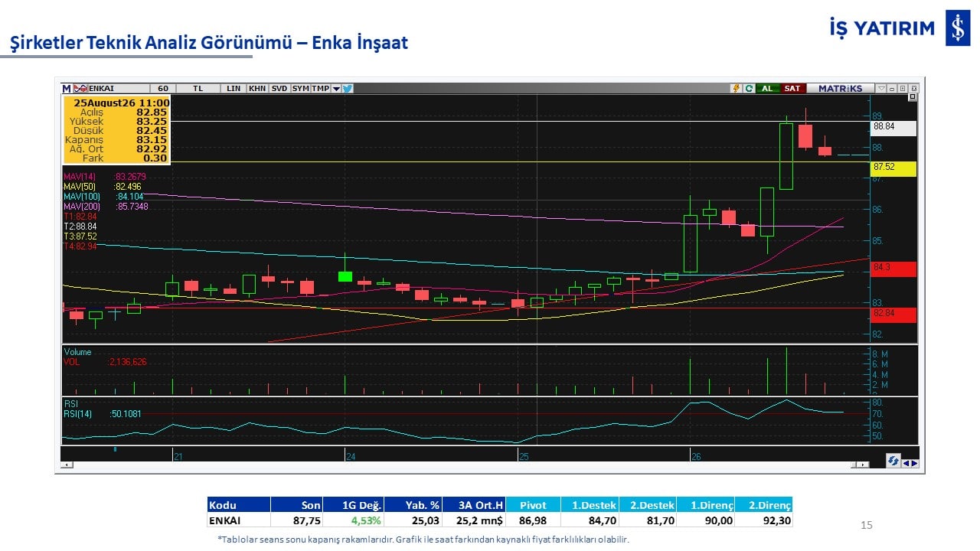Open the chart window dropdown triangle

click(881, 89)
